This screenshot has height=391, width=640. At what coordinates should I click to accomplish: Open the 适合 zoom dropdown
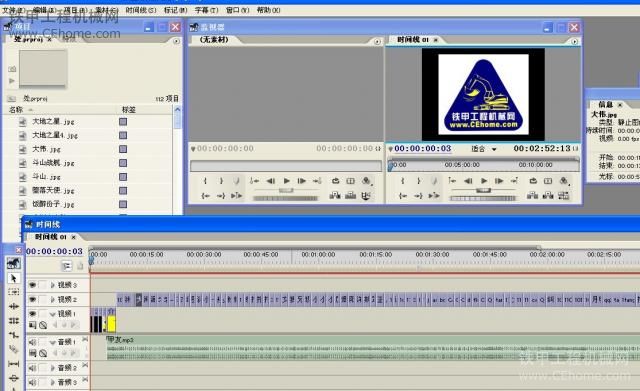[484, 149]
